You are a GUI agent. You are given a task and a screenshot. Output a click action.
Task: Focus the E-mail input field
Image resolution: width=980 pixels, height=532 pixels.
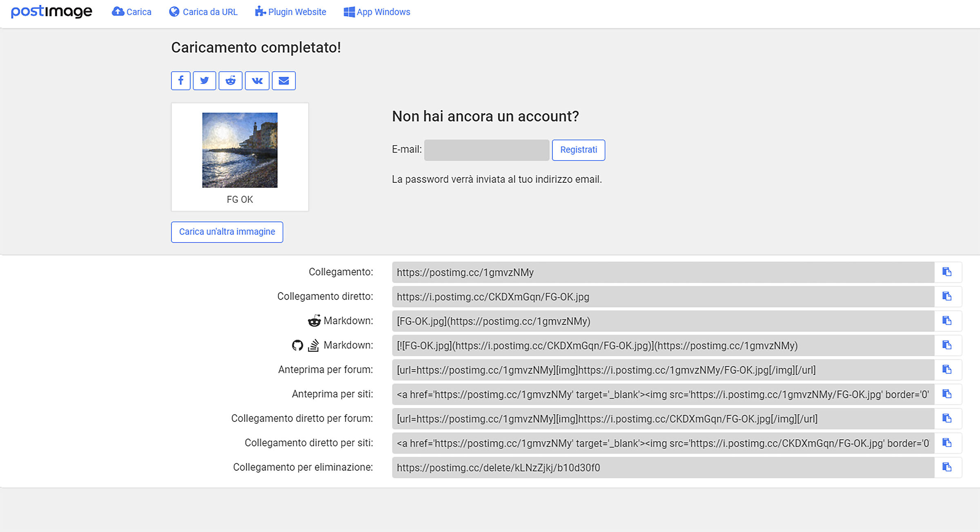click(486, 150)
